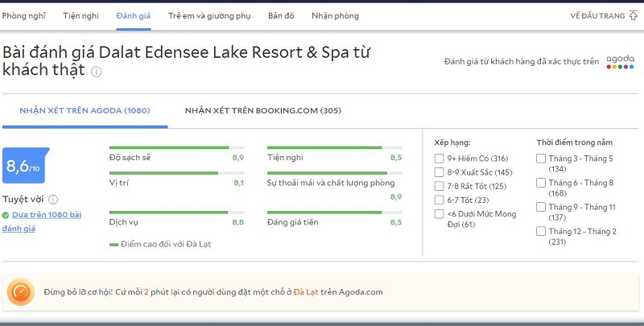The width and height of the screenshot is (644, 326).
Task: Click the 8,1 Vị trí score value
Action: [x=238, y=183]
